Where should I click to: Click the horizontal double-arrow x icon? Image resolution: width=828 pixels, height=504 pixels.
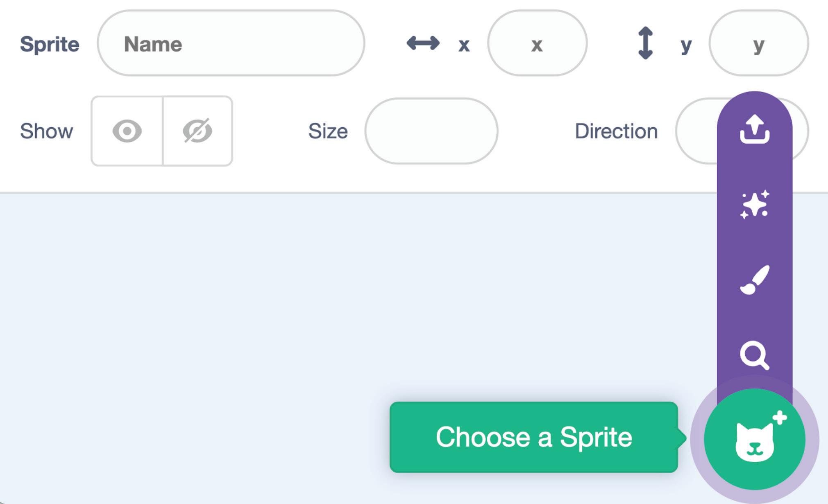coord(423,43)
